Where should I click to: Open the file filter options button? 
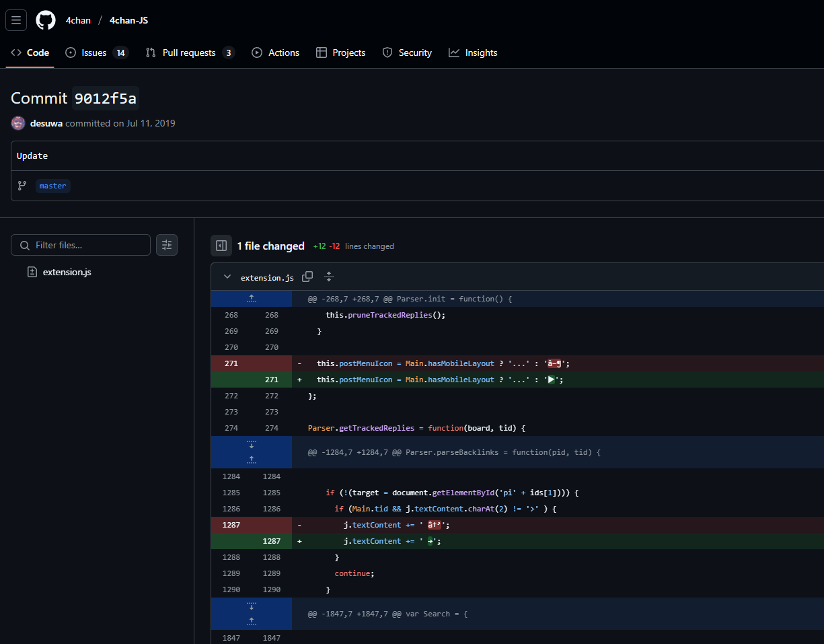[167, 245]
